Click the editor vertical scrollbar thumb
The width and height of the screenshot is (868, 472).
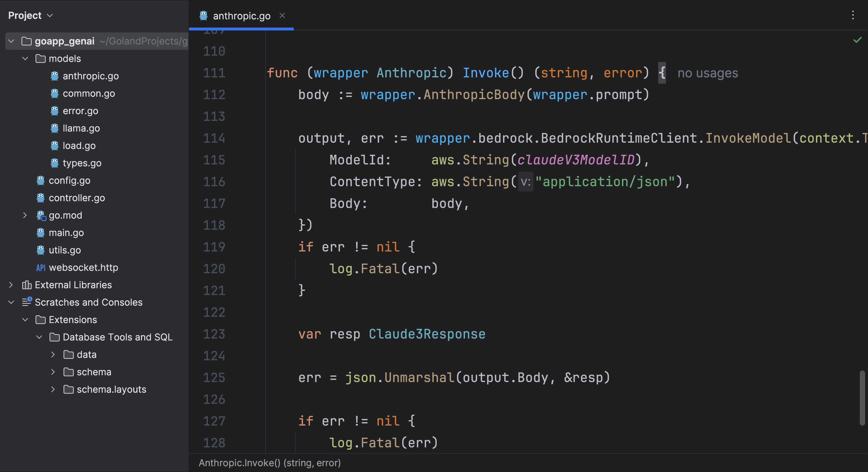click(x=862, y=398)
